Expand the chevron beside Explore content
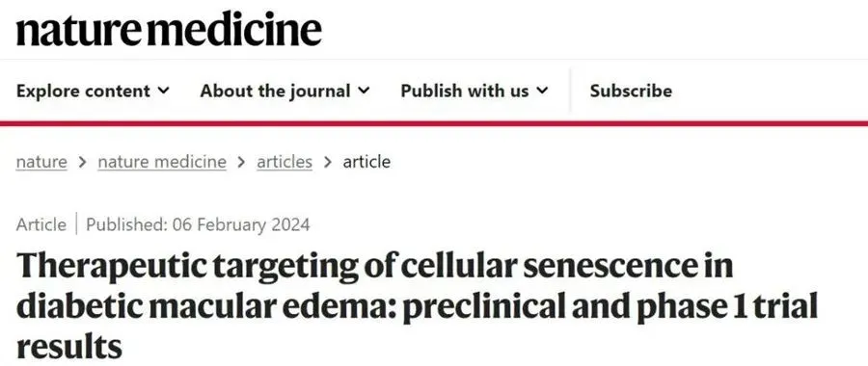The width and height of the screenshot is (868, 366). tap(164, 91)
